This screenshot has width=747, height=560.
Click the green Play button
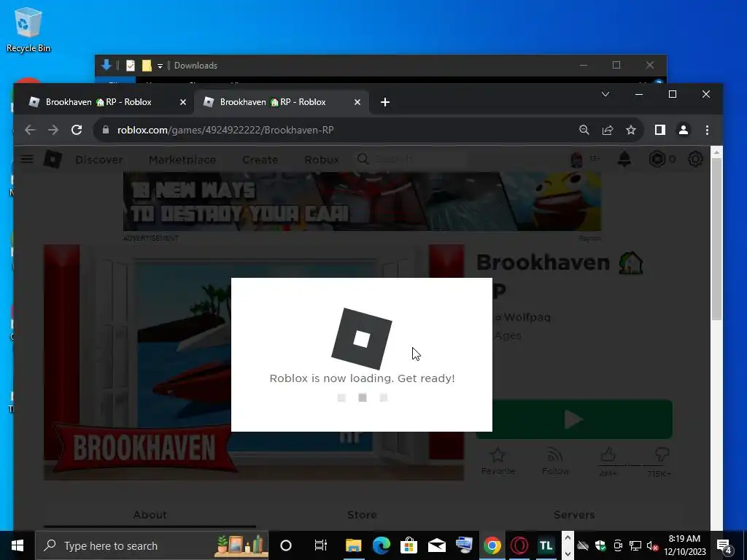pos(573,419)
